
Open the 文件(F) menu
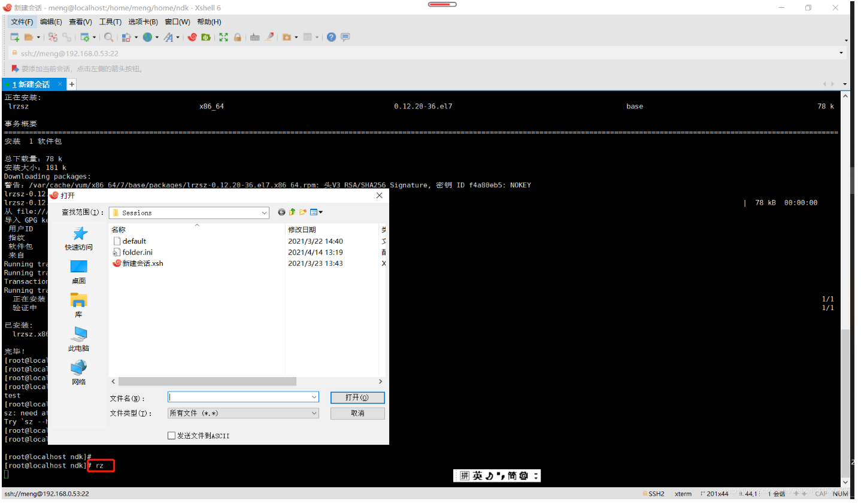22,22
